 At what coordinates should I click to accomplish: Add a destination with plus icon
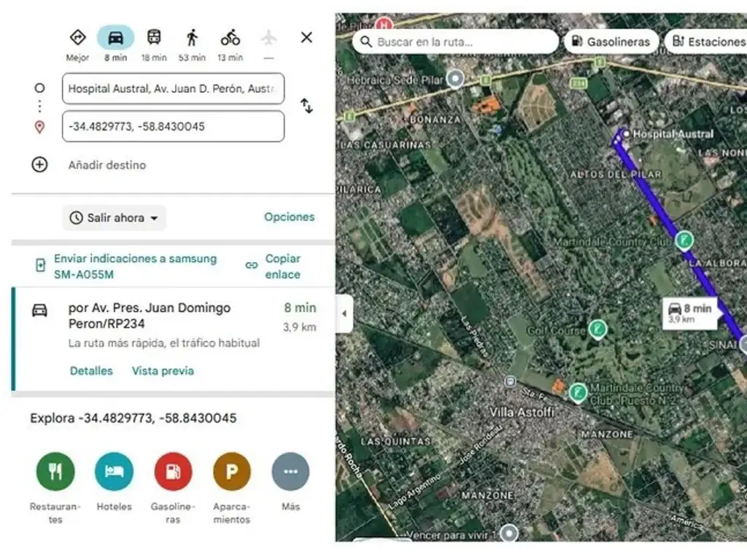[39, 165]
